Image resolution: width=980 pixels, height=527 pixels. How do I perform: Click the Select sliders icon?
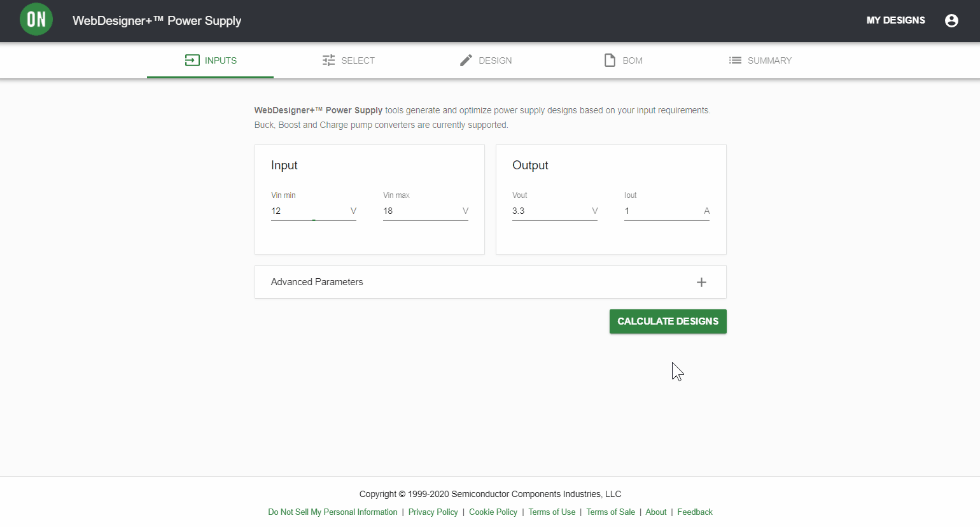328,60
